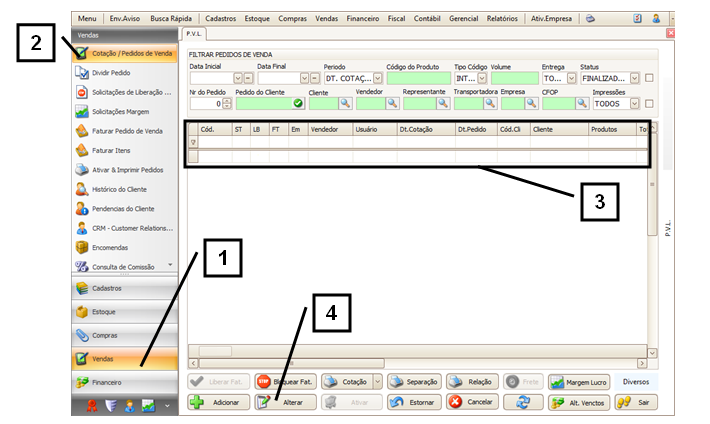The image size is (710, 424).
Task: Click the Transportadora search magnifier icon
Action: 490,103
